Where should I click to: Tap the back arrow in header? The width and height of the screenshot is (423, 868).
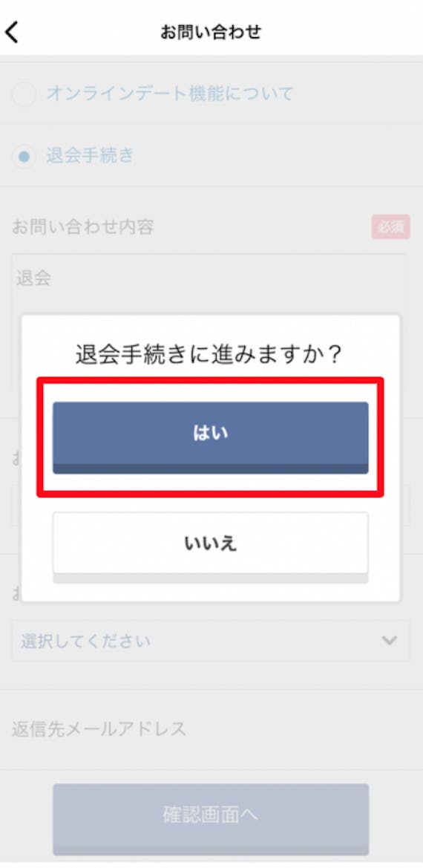[12, 32]
